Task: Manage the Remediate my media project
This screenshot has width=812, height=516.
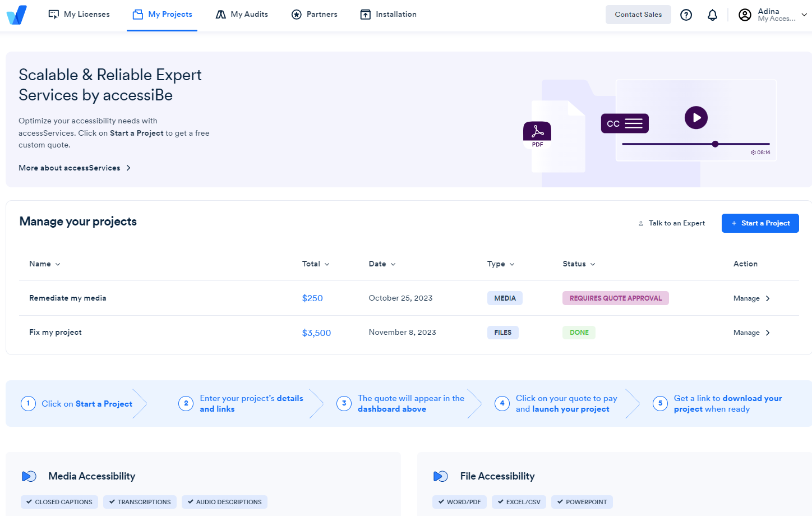Action: click(751, 298)
